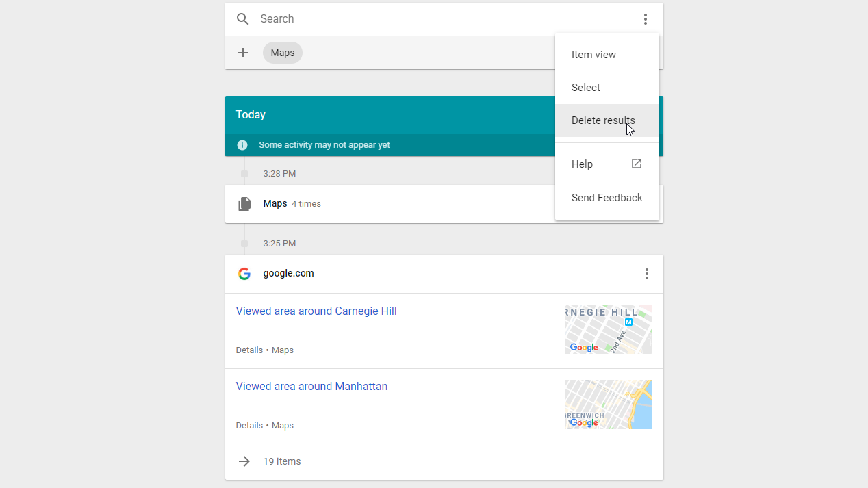Click the external link icon beside Help
Image resolution: width=868 pixels, height=488 pixels.
point(636,164)
